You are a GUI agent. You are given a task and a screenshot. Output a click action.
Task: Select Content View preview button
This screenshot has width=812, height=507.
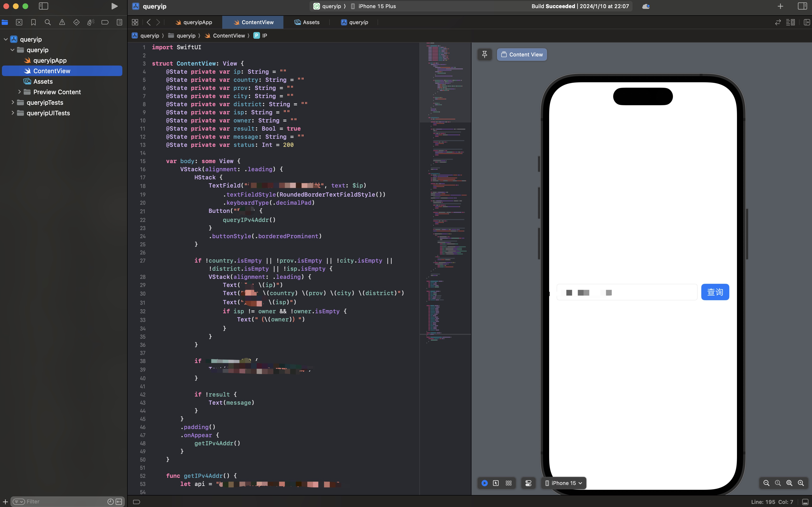[522, 54]
